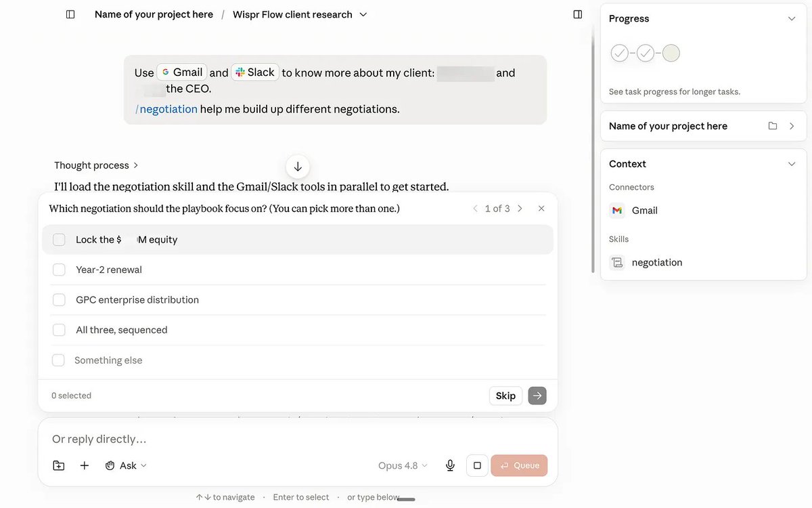Collapse the Progress panel chevron

792,18
